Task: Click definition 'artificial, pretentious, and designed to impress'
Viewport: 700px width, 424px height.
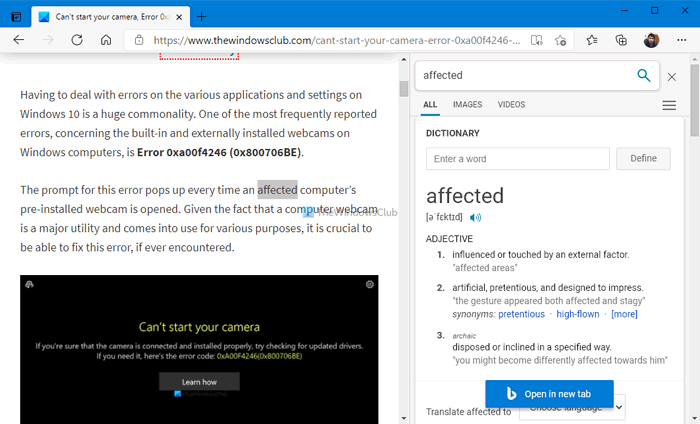Action: coord(548,287)
